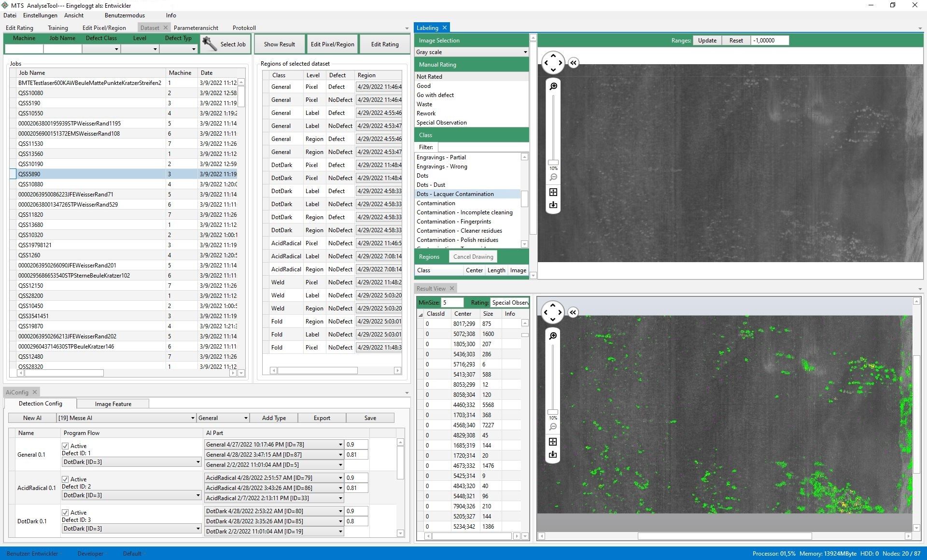Close the Labeling tab

tap(445, 28)
